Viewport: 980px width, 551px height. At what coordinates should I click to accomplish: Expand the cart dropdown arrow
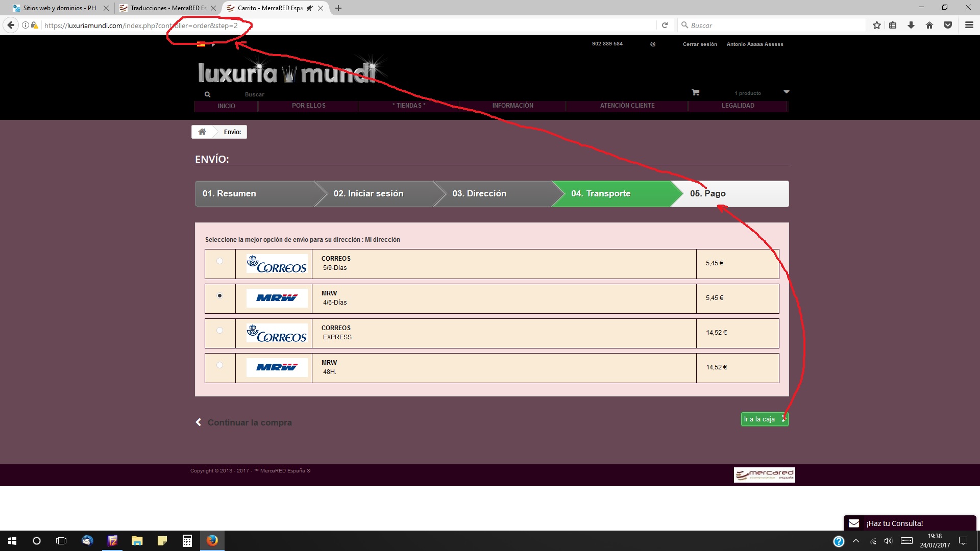tap(786, 92)
